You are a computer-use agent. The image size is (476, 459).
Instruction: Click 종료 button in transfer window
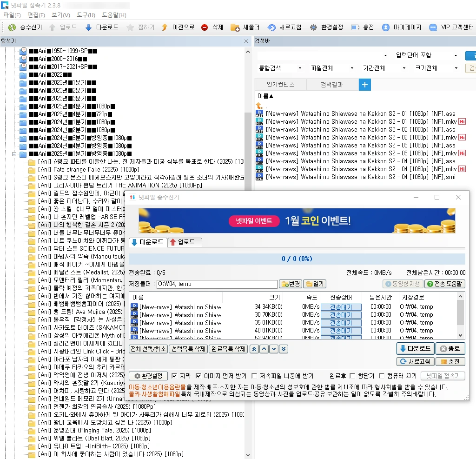click(x=450, y=349)
